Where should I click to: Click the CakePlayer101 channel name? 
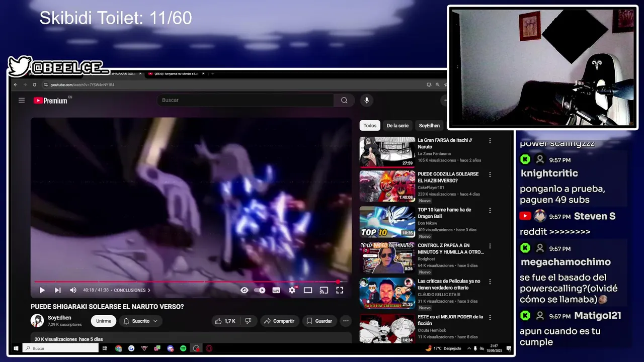click(x=431, y=188)
